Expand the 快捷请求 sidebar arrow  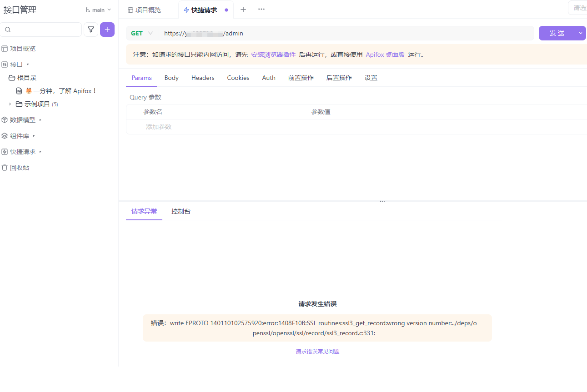[40, 152]
